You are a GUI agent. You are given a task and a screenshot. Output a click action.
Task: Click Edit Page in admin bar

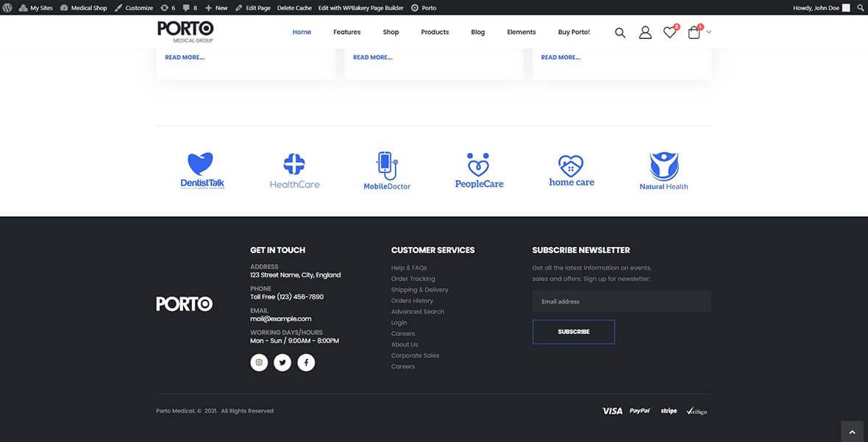253,7
